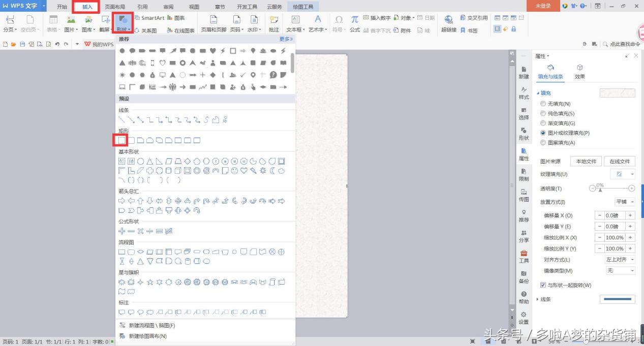The image size is (644, 346).
Task: Open the 放置方式 平铺 dropdown
Action: click(625, 202)
